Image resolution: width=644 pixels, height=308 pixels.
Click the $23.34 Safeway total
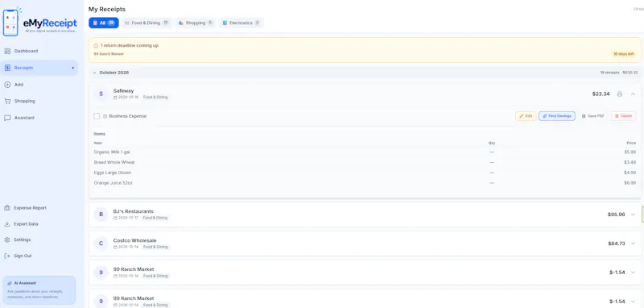[601, 94]
